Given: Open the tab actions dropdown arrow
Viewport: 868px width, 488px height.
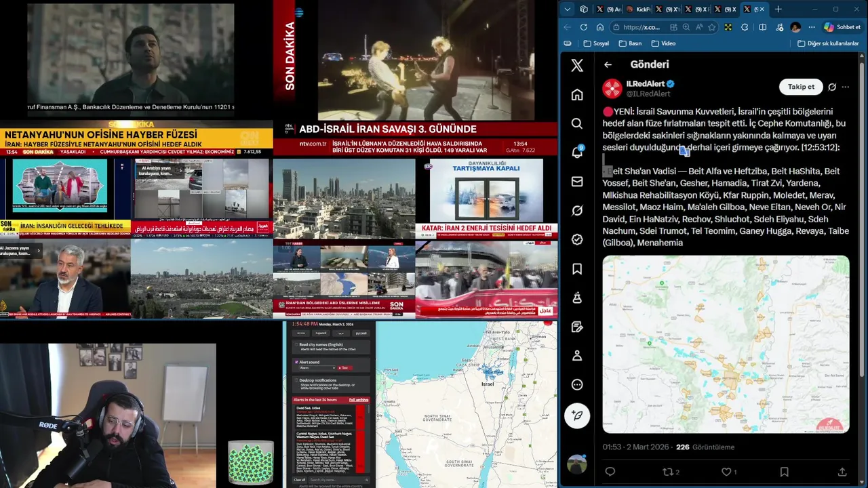Looking at the screenshot, I should tap(568, 9).
